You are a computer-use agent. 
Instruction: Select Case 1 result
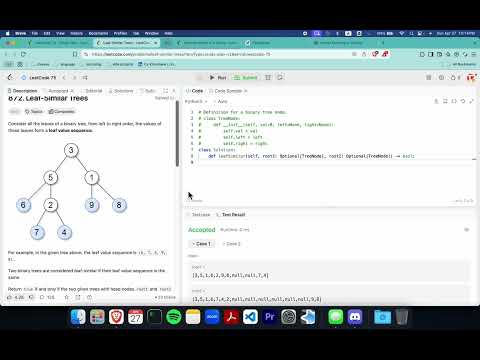pos(201,244)
